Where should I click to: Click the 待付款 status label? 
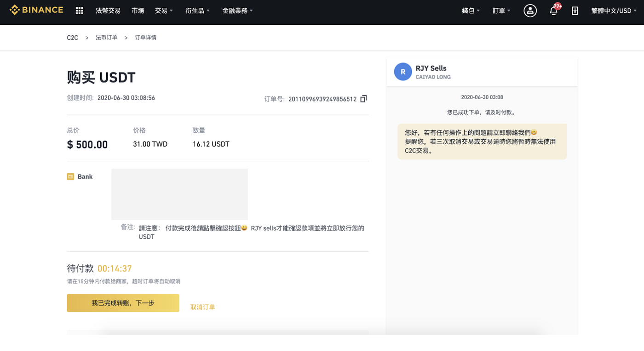coord(80,269)
